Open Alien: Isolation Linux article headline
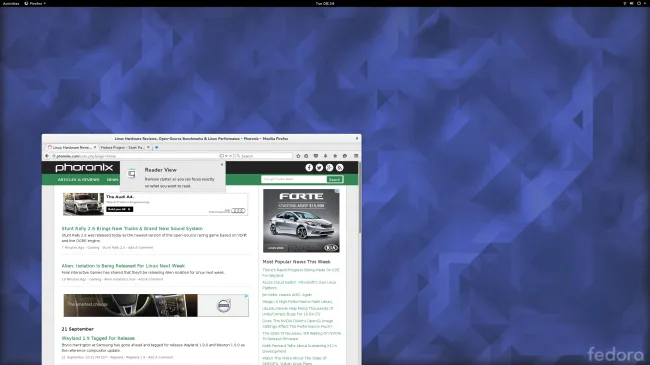This screenshot has height=365, width=650. (x=123, y=266)
